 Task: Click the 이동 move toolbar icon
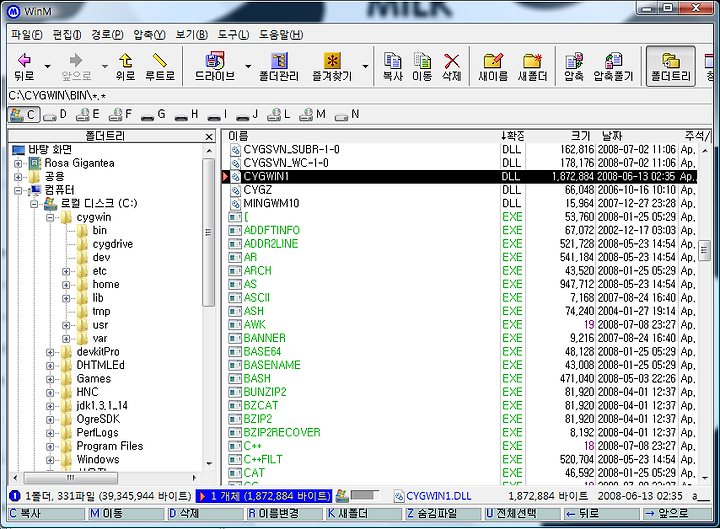422,67
